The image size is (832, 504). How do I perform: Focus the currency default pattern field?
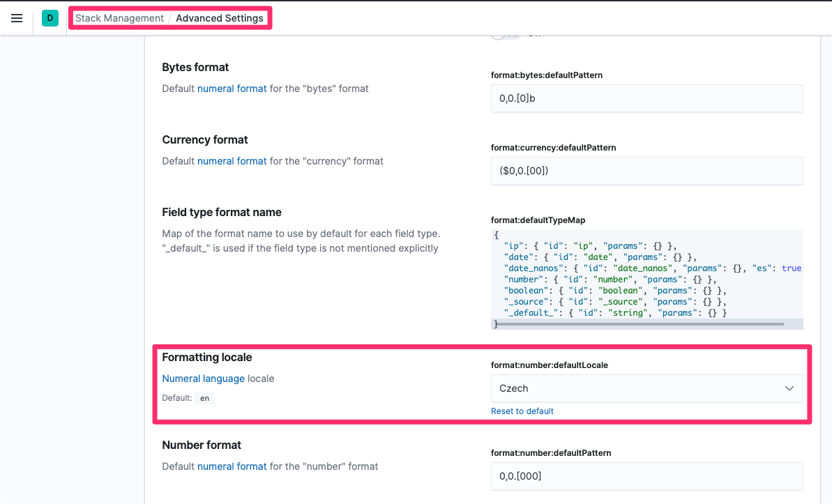pos(646,171)
